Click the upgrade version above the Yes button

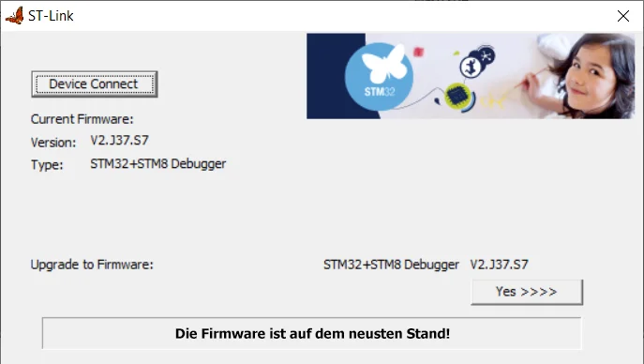click(x=499, y=265)
